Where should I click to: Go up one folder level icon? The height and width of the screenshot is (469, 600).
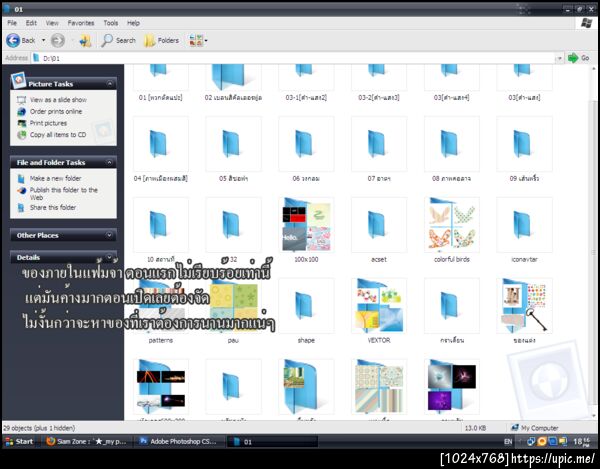pyautogui.click(x=85, y=40)
